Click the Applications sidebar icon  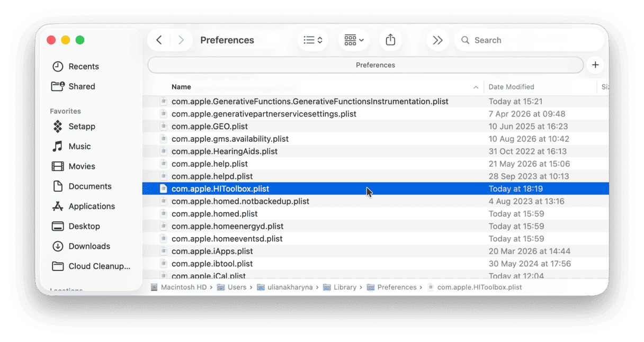tap(58, 206)
